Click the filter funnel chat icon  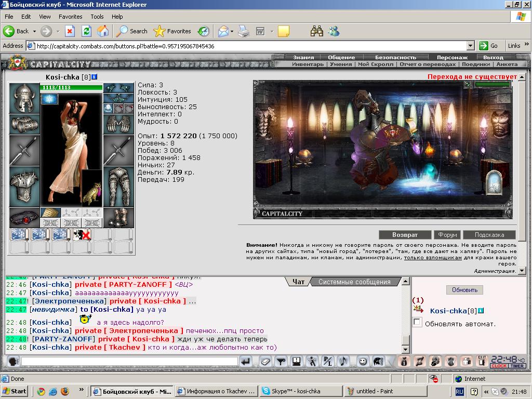pos(281,362)
